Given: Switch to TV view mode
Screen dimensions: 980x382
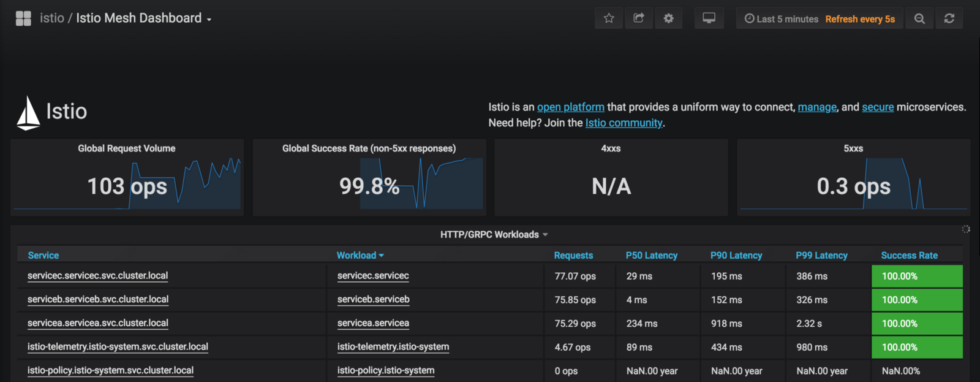Looking at the screenshot, I should [x=709, y=18].
